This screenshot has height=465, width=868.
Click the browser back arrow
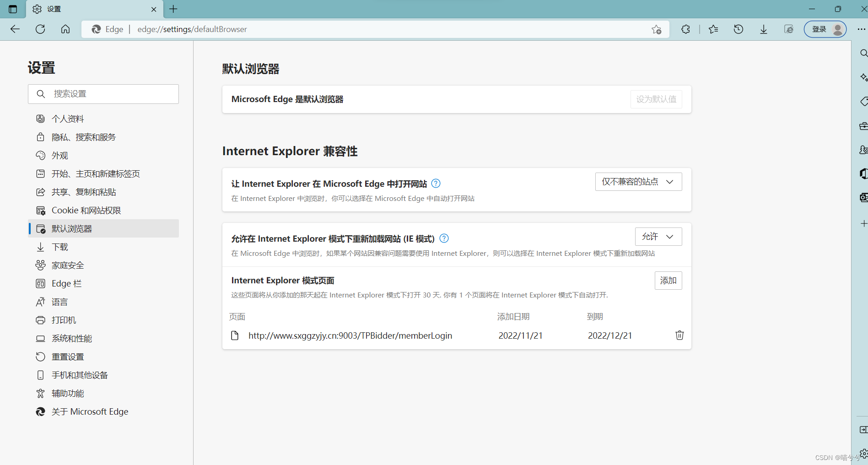point(15,29)
